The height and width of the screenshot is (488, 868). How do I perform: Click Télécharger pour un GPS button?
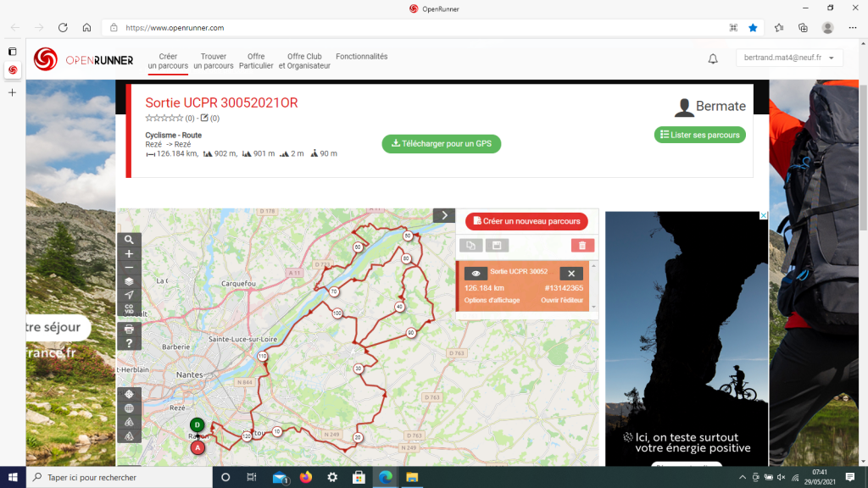click(441, 144)
